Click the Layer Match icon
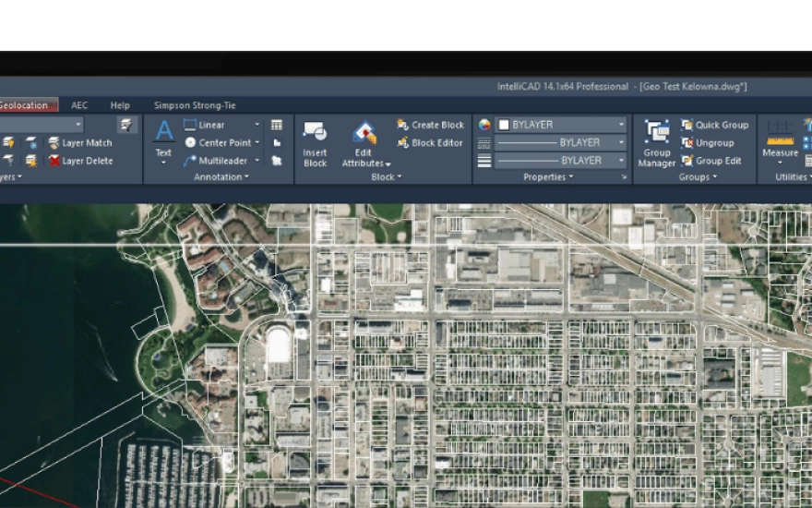The height and width of the screenshot is (508, 812). [54, 143]
